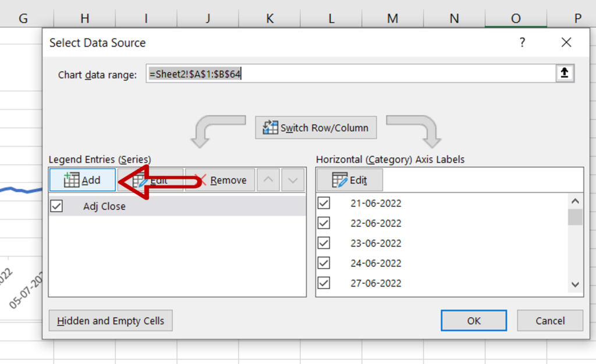Image resolution: width=596 pixels, height=364 pixels.
Task: Select spreadsheet column header O
Action: coord(516,18)
